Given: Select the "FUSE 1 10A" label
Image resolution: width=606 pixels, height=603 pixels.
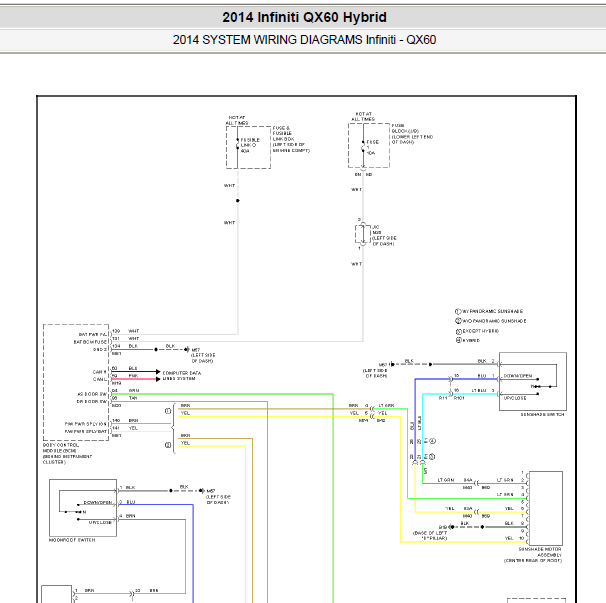Looking at the screenshot, I should [x=372, y=148].
